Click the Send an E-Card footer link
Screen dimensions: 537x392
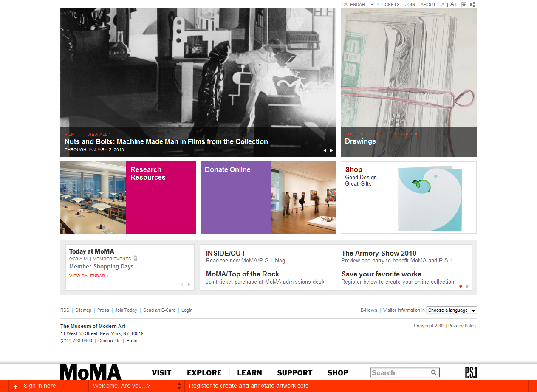[159, 310]
